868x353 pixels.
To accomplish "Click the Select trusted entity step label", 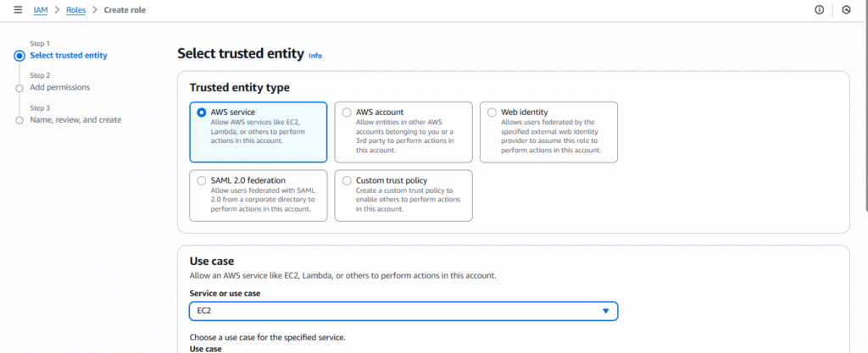I will click(x=69, y=55).
